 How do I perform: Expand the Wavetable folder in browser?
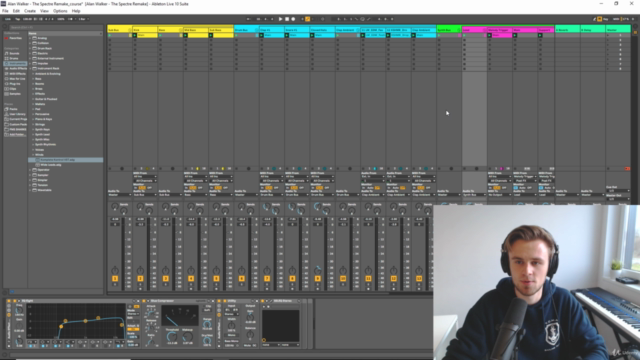(x=30, y=190)
